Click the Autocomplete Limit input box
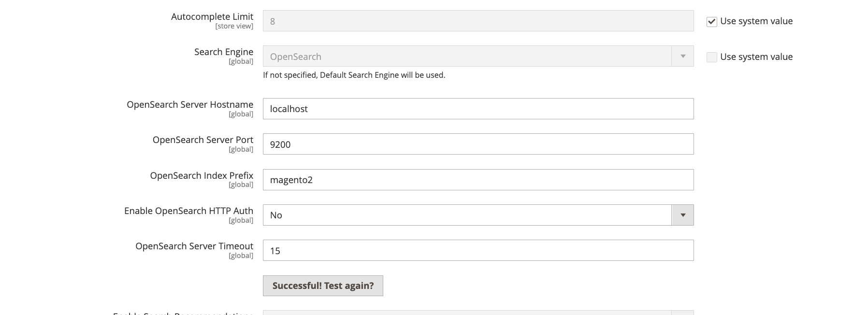 click(478, 21)
